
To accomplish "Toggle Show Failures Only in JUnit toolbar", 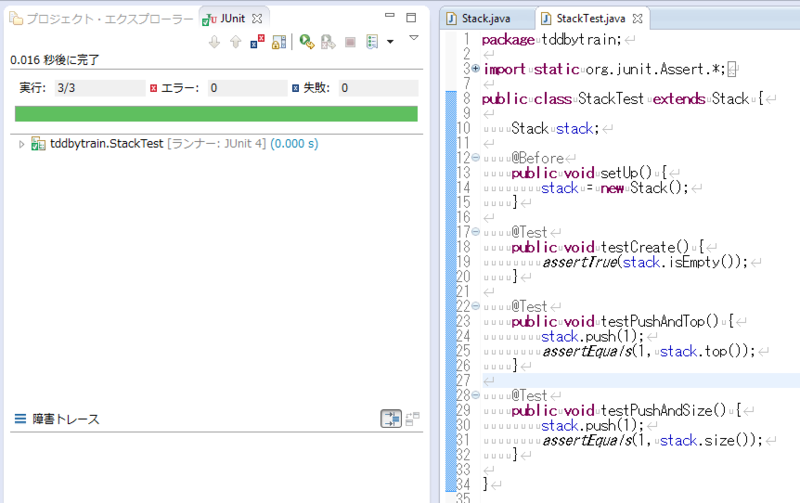I will click(x=258, y=42).
